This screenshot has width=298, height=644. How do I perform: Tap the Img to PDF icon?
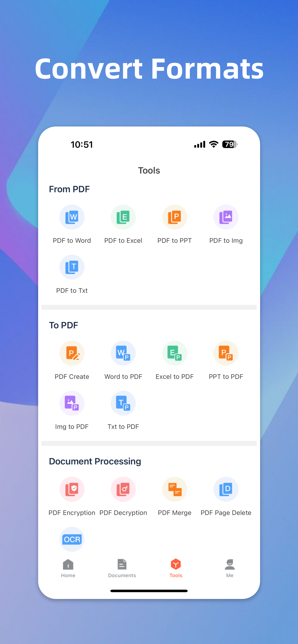pyautogui.click(x=72, y=403)
